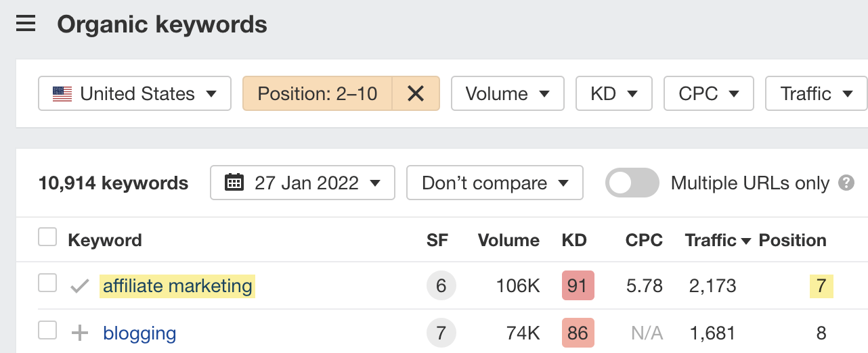Click the SF badge showing 7
The image size is (868, 353).
pyautogui.click(x=441, y=333)
